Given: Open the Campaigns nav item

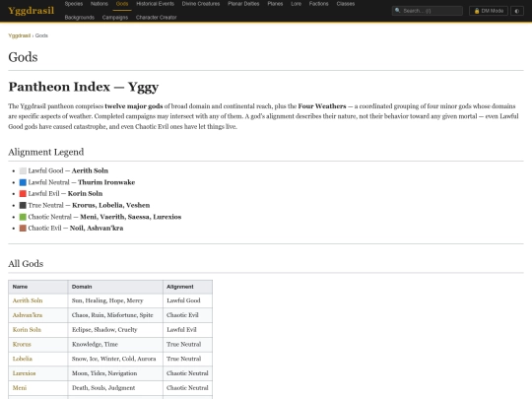Looking at the screenshot, I should point(115,18).
